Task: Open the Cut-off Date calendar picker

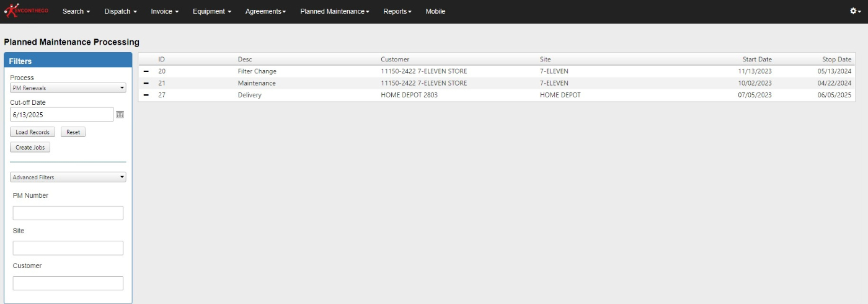Action: (x=120, y=115)
